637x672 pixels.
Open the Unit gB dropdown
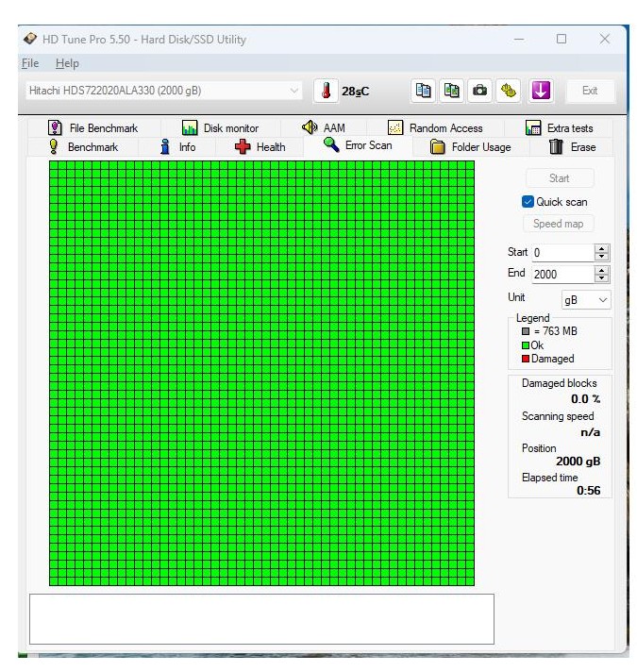point(585,299)
